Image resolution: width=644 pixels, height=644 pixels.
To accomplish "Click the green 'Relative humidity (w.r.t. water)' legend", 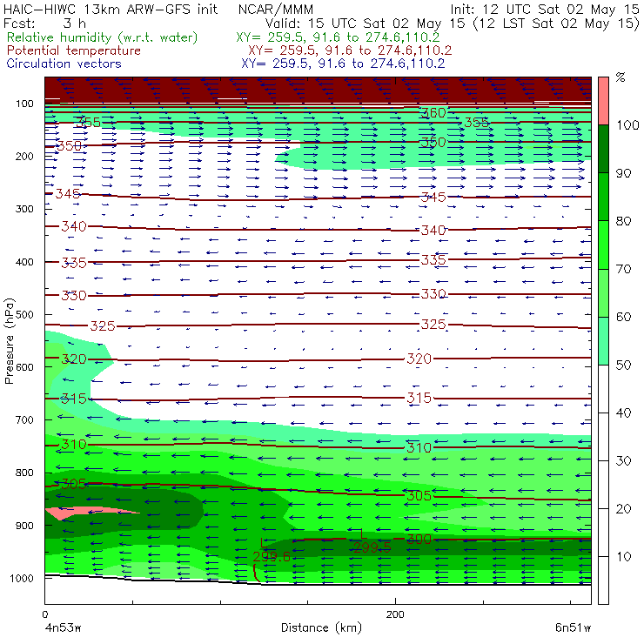I will (103, 37).
